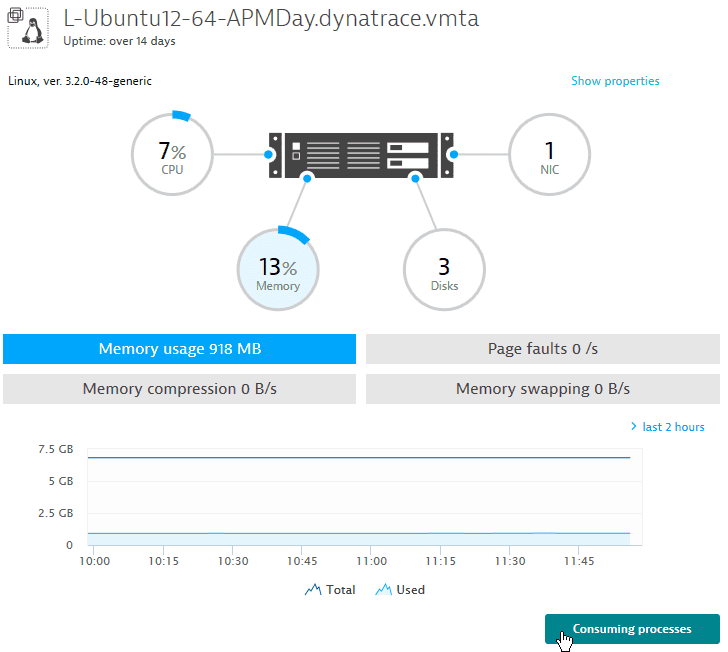Click the Linux, ver. 3.2.0-48-generic text
The height and width of the screenshot is (652, 728).
(x=80, y=81)
